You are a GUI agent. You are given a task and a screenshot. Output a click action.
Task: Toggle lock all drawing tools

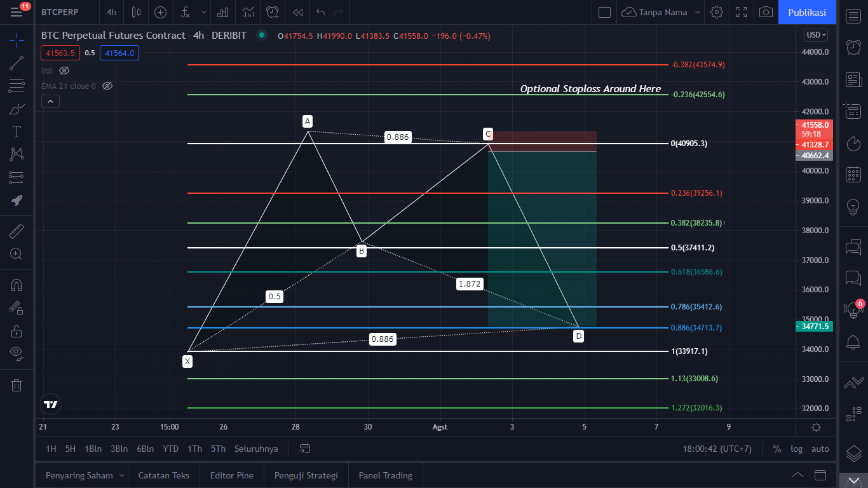(17, 330)
